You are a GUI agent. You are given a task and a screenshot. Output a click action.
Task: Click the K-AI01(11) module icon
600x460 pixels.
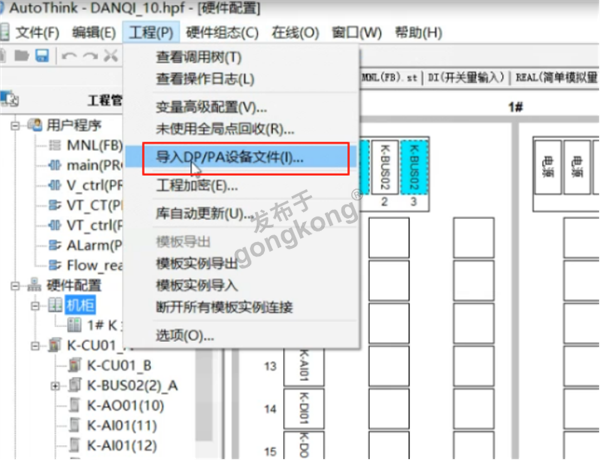[x=75, y=425]
